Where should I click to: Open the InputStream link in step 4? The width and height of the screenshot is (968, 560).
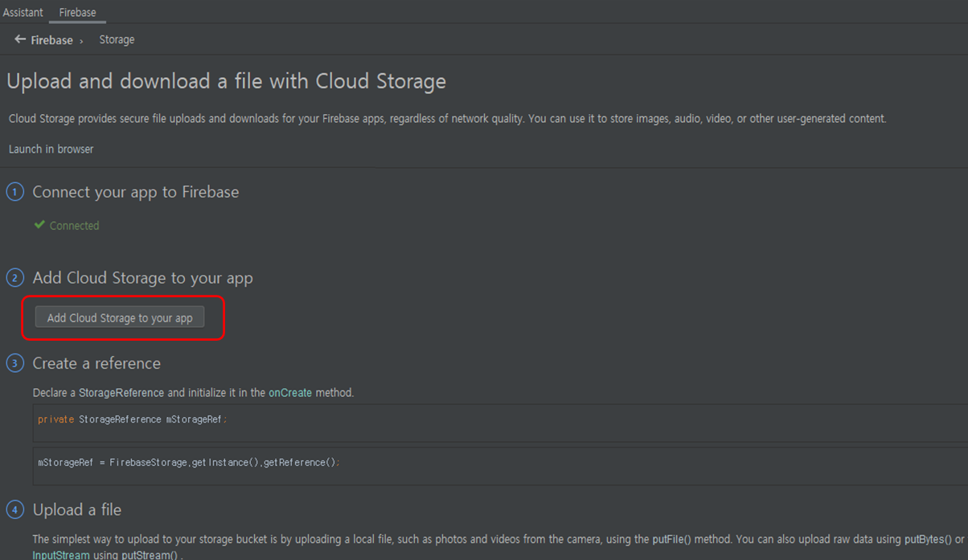pyautogui.click(x=61, y=555)
